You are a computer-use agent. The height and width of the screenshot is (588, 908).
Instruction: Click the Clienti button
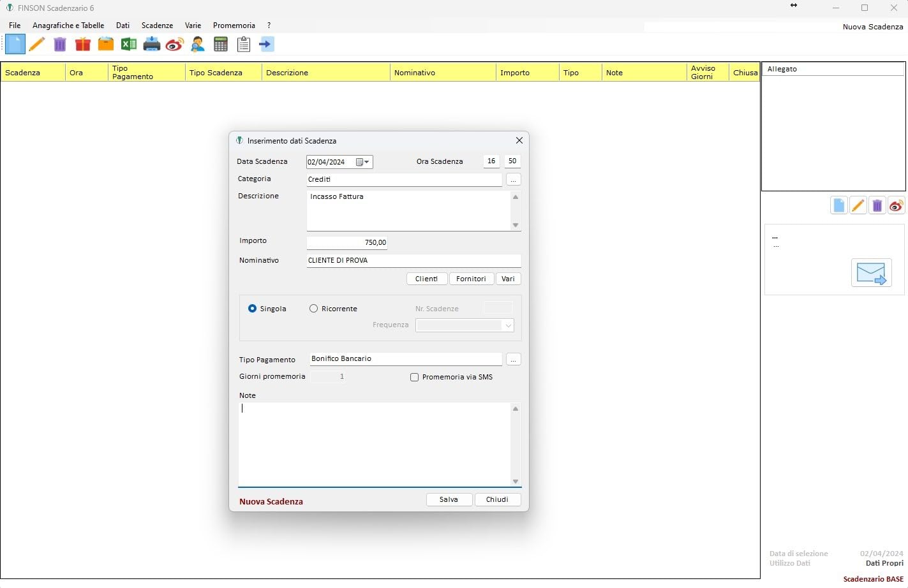(x=426, y=279)
